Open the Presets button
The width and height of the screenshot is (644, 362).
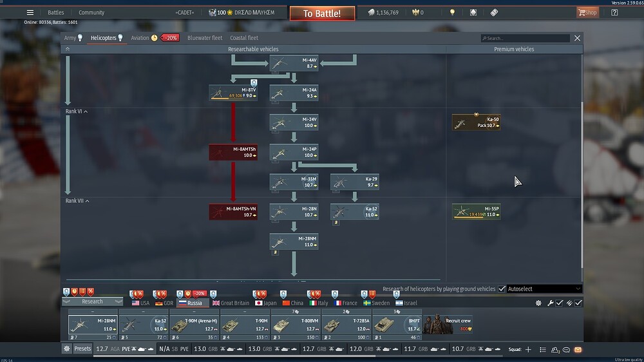[82, 348]
